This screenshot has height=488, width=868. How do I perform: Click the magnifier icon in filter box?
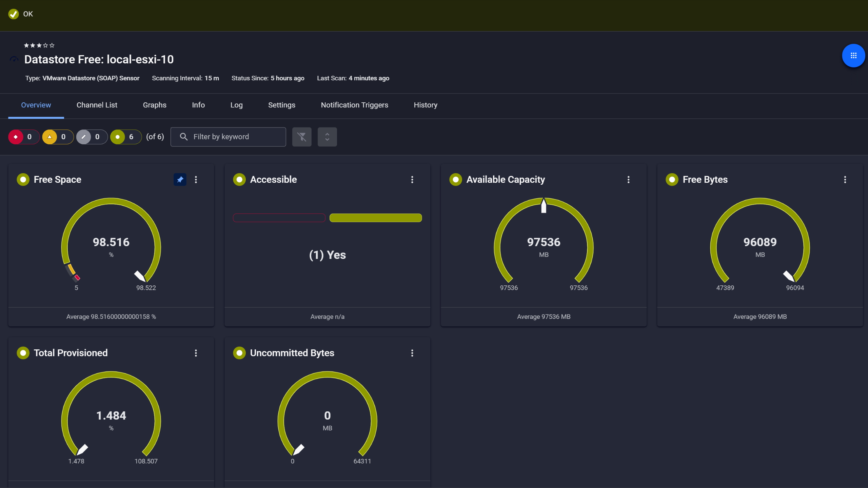[183, 137]
